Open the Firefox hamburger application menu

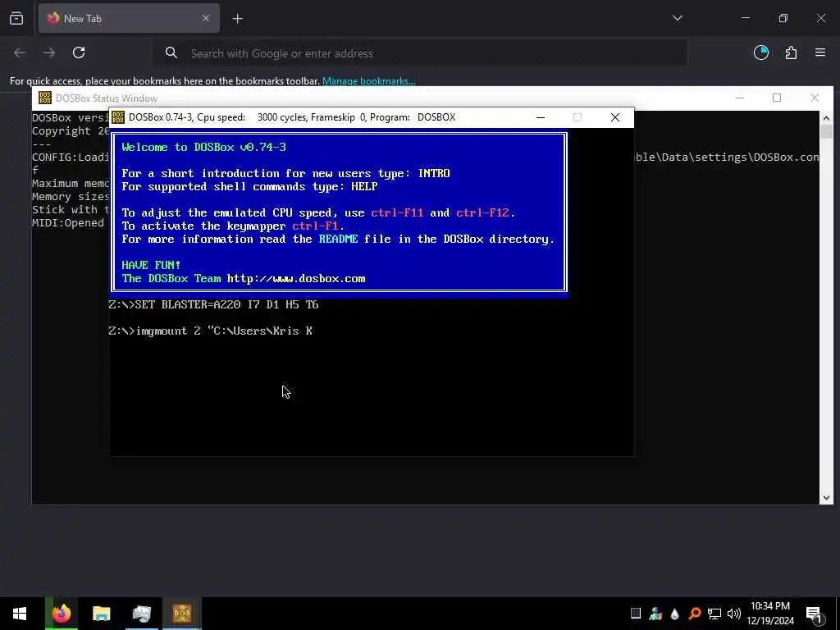click(820, 52)
